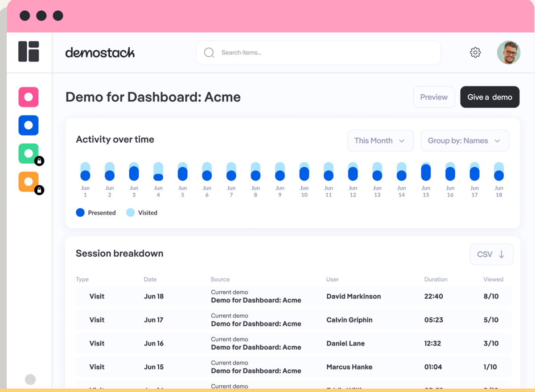This screenshot has height=392, width=535.
Task: Select the blue demos icon in the sidebar
Action: 28,125
